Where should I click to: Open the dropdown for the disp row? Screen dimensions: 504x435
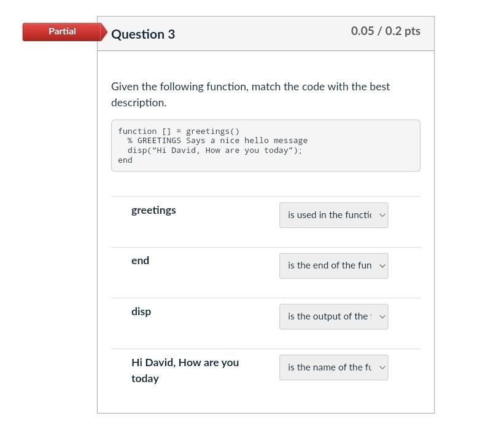[333, 316]
